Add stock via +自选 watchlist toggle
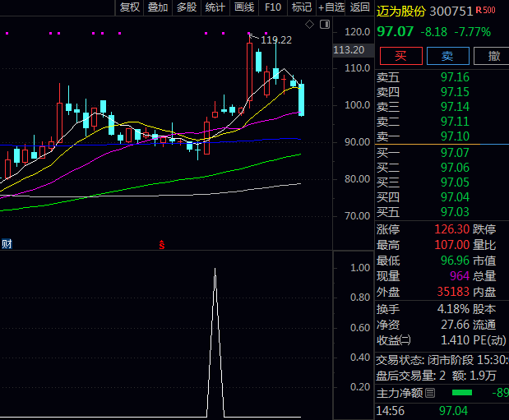Image resolution: width=509 pixels, height=420 pixels. click(331, 7)
